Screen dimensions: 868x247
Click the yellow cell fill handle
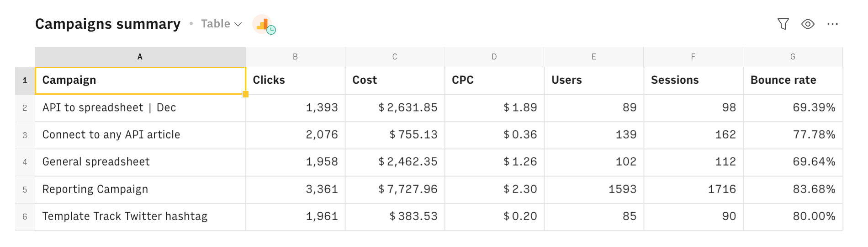tap(245, 94)
